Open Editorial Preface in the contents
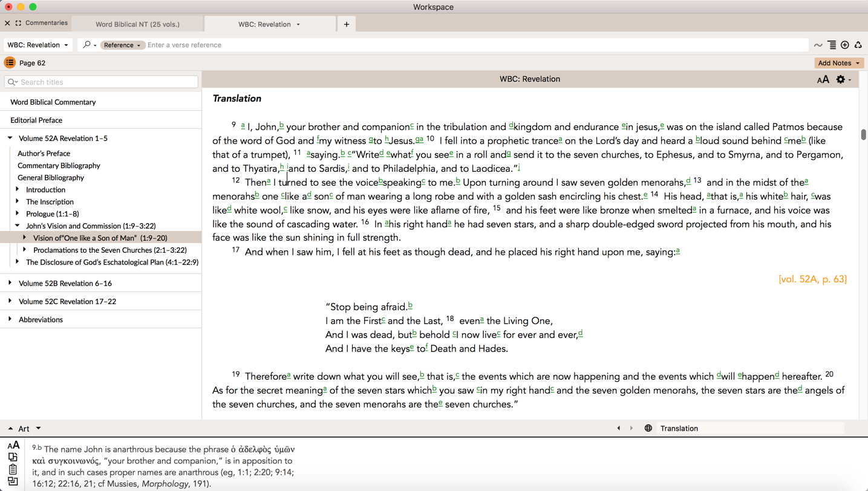This screenshot has height=491, width=868. pyautogui.click(x=36, y=120)
